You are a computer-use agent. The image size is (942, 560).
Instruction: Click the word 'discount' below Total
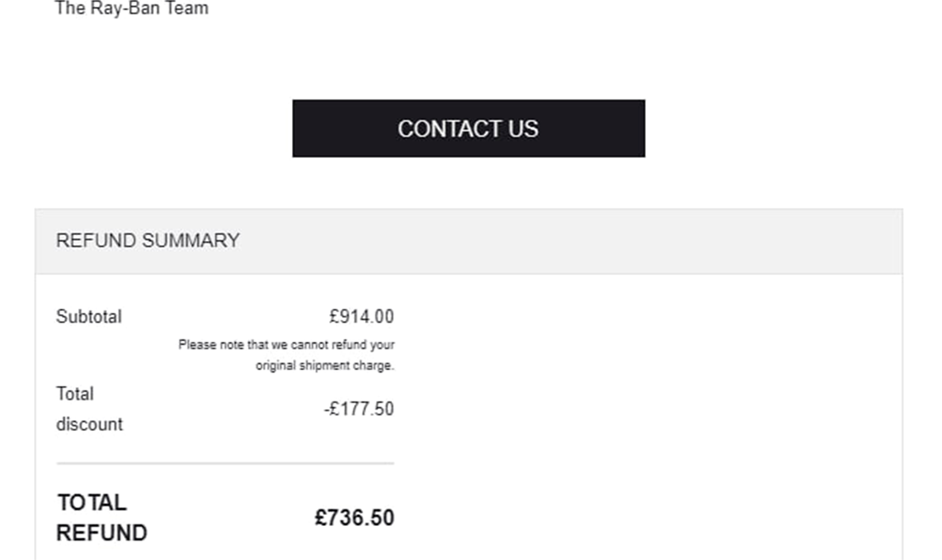pos(88,424)
